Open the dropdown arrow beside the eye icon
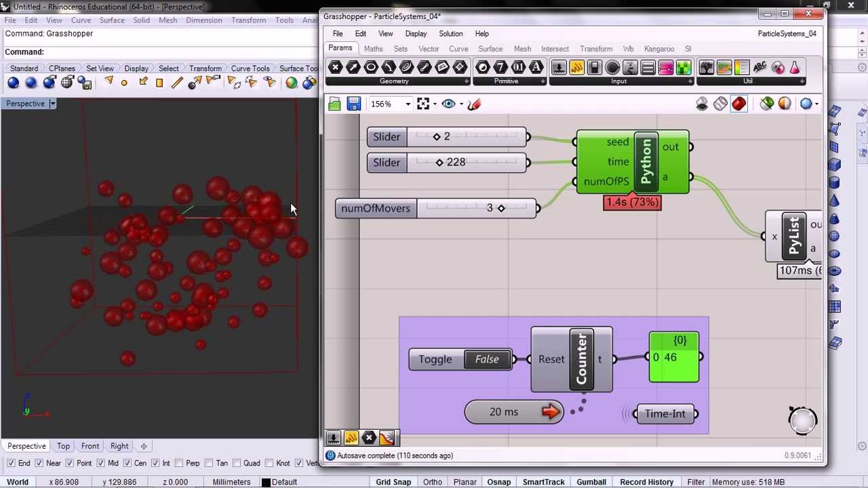Screen dimensions: 868x488 coord(461,104)
